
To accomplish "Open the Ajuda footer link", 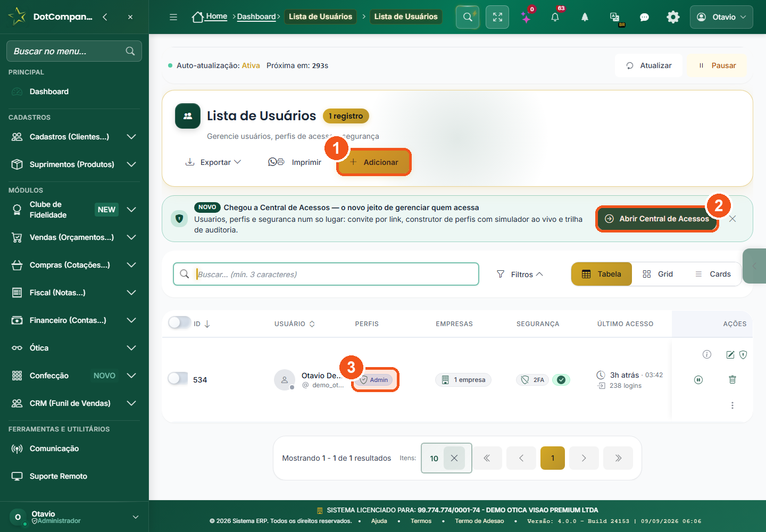I will click(379, 521).
